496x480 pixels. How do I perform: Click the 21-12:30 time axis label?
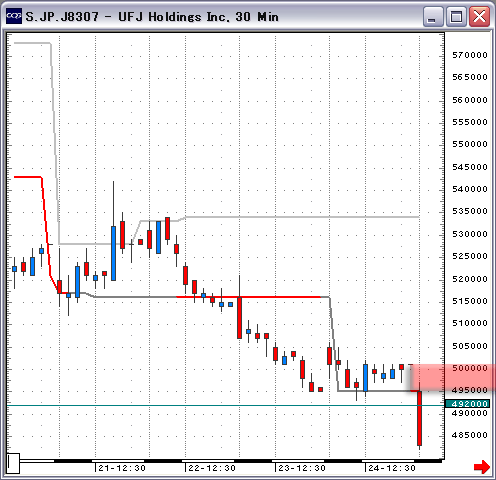tap(122, 468)
